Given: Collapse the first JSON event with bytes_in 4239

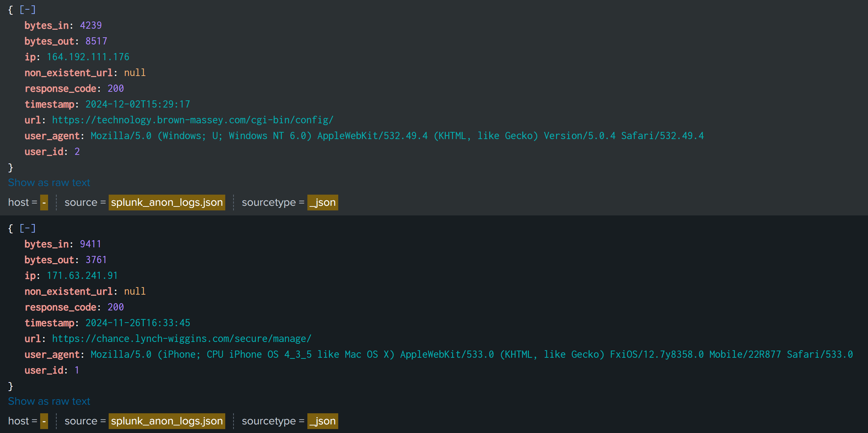Looking at the screenshot, I should 28,10.
